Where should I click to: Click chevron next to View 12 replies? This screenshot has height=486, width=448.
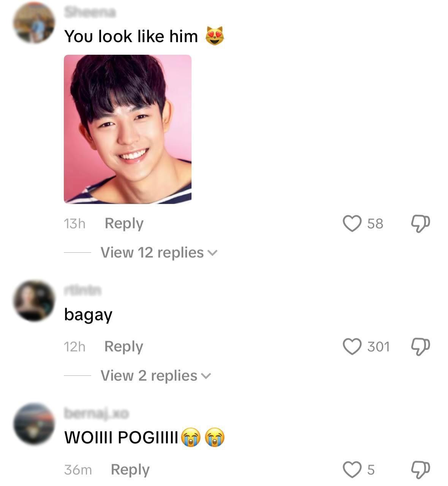212,253
